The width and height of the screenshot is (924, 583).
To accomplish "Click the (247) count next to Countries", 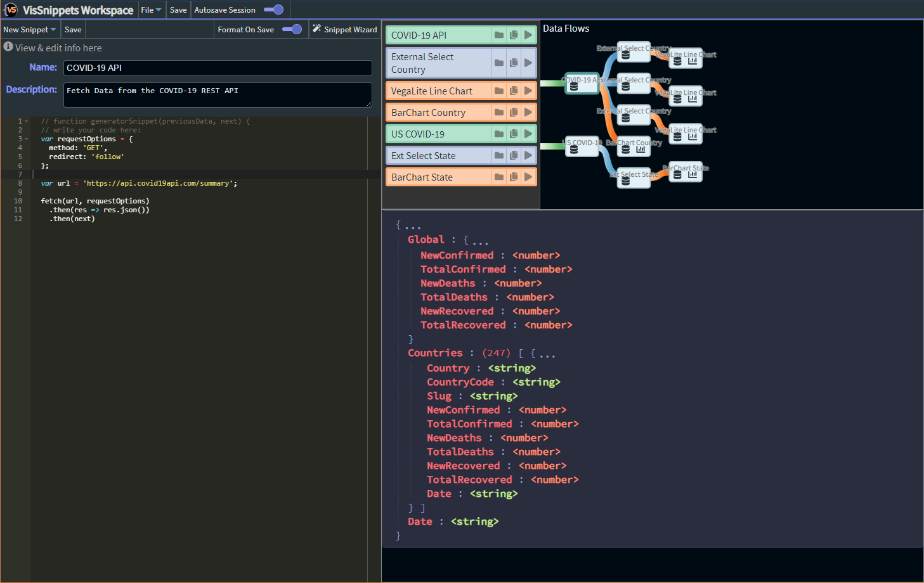I will (x=496, y=353).
